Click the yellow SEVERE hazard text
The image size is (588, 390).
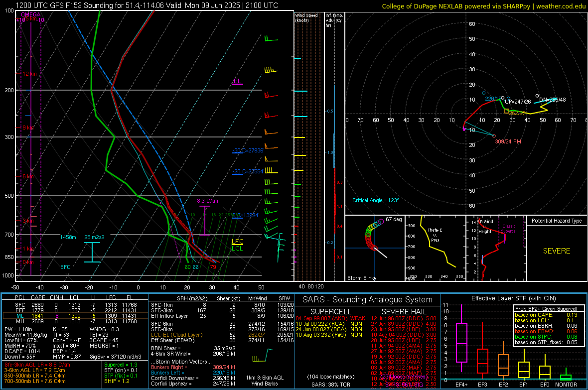pos(557,251)
